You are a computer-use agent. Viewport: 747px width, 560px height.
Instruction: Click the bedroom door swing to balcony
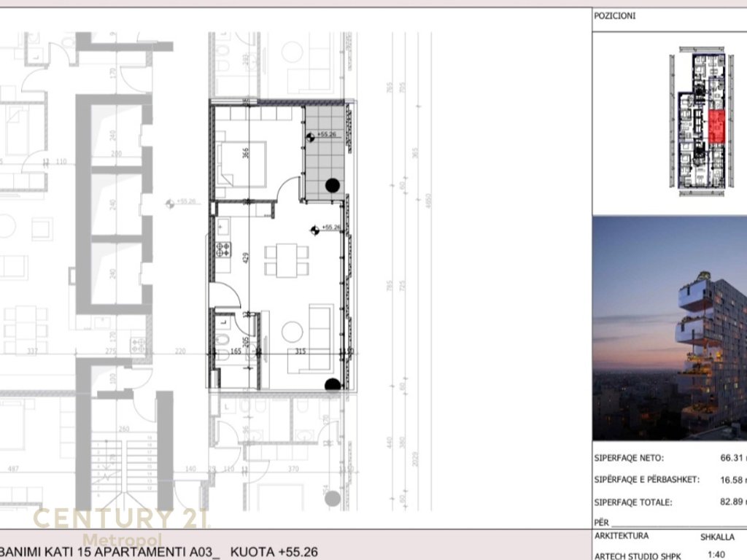click(x=289, y=188)
